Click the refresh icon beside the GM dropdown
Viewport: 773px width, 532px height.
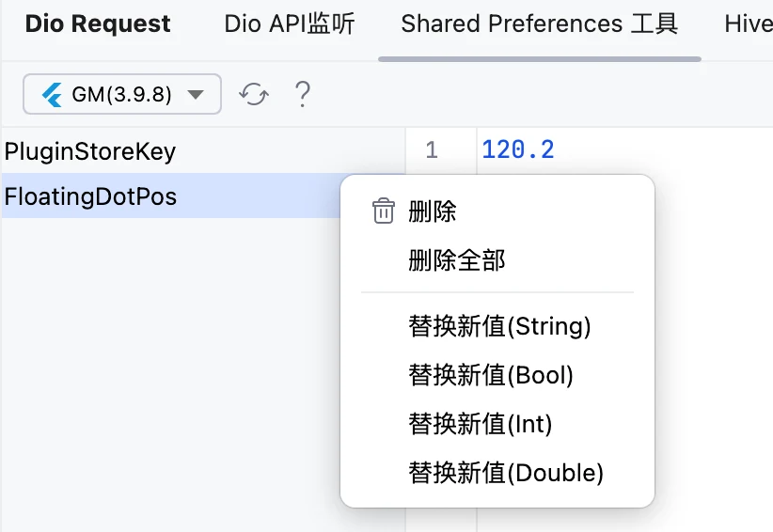(x=254, y=94)
